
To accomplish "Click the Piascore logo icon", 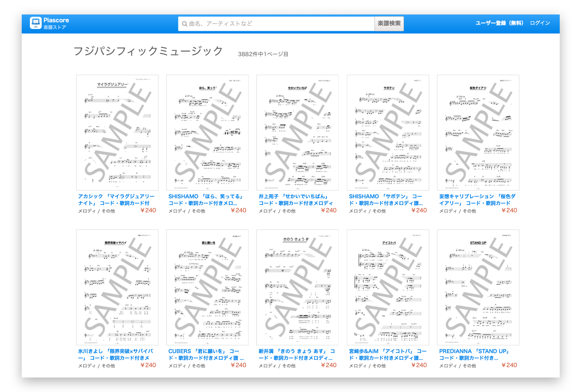I will coord(36,23).
